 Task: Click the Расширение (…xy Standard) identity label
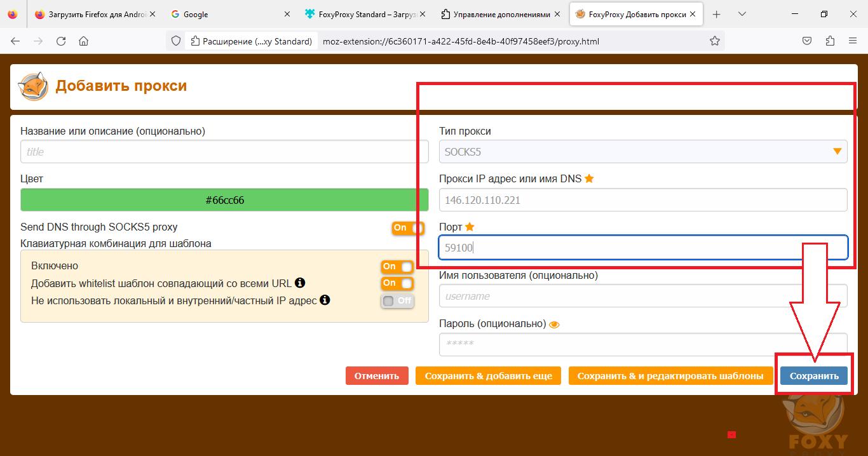252,41
